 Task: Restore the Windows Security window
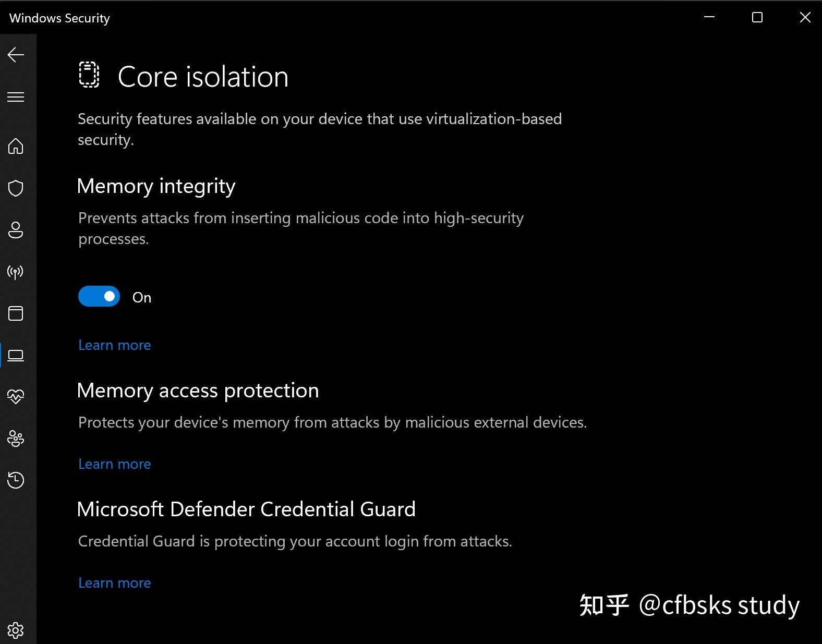[x=757, y=17]
